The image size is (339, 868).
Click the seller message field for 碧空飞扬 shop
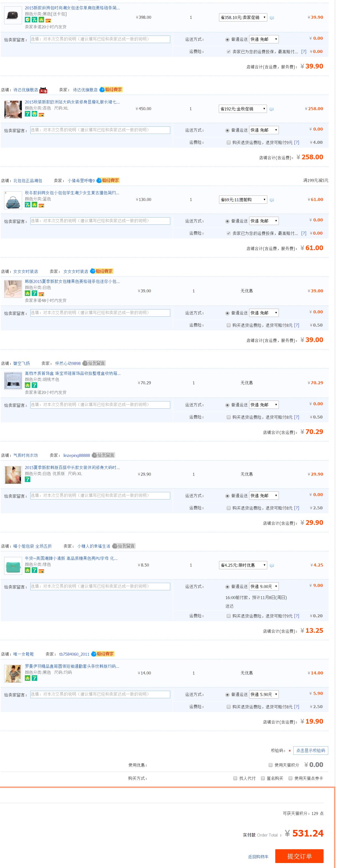100,405
